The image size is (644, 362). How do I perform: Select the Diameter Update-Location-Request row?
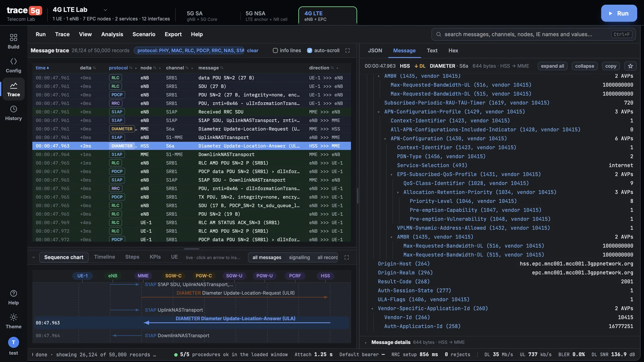click(x=192, y=129)
